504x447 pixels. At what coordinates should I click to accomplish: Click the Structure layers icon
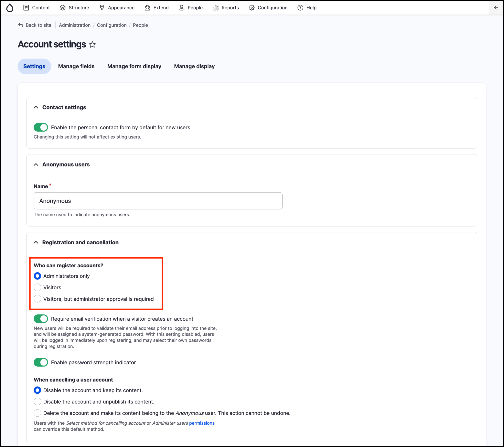pos(63,8)
